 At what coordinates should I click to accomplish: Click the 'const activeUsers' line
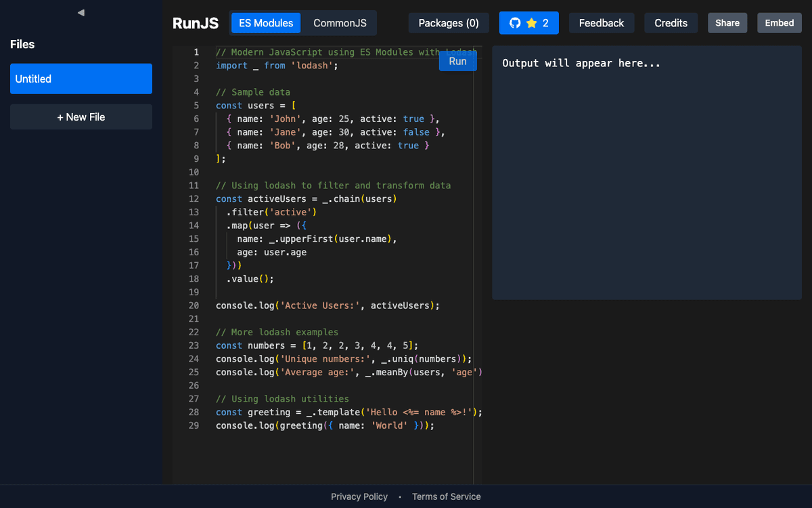click(x=307, y=198)
